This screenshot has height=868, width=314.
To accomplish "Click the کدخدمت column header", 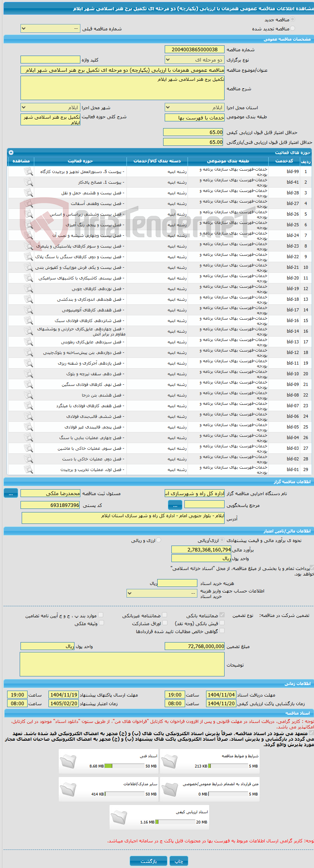I will (284, 160).
